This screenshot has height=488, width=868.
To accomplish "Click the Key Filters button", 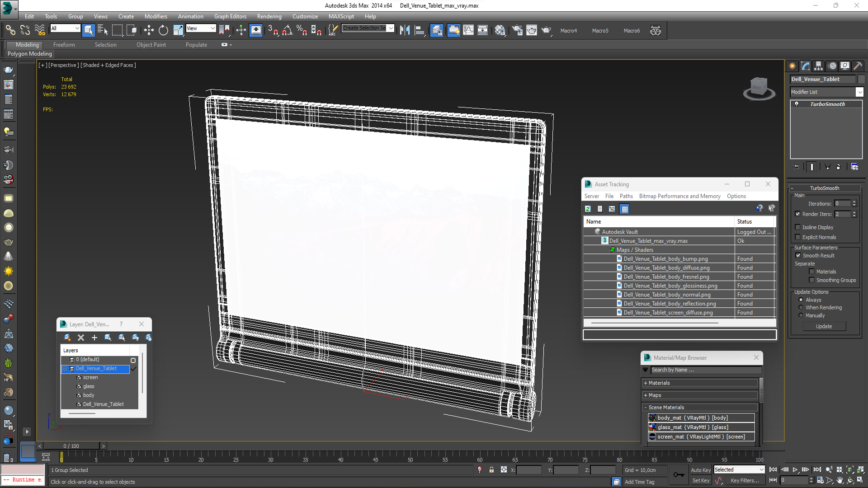I will point(745,481).
